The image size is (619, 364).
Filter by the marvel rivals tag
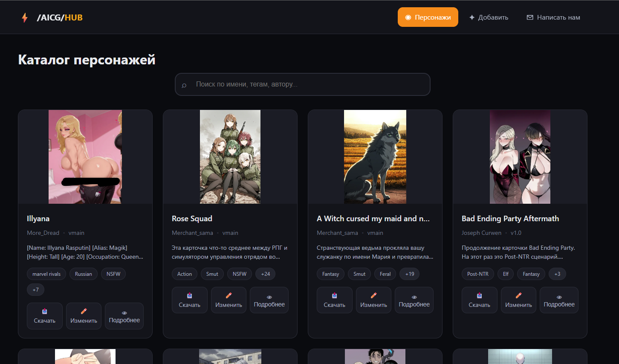pos(46,274)
